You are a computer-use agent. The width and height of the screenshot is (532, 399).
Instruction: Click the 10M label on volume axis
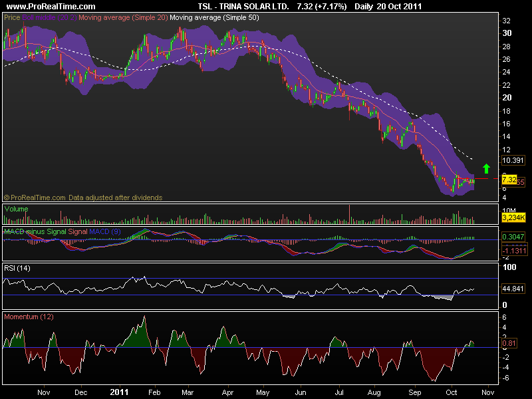point(509,211)
